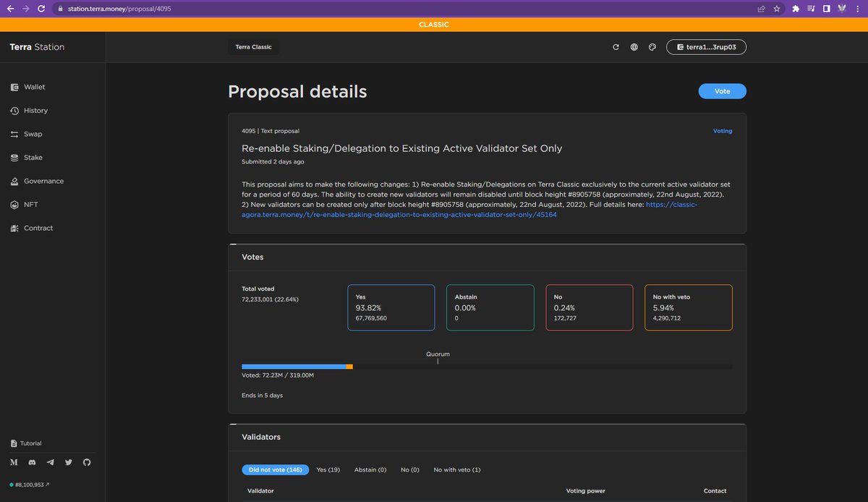Toggle the browser side panel icon
The height and width of the screenshot is (502, 868).
pyautogui.click(x=826, y=9)
